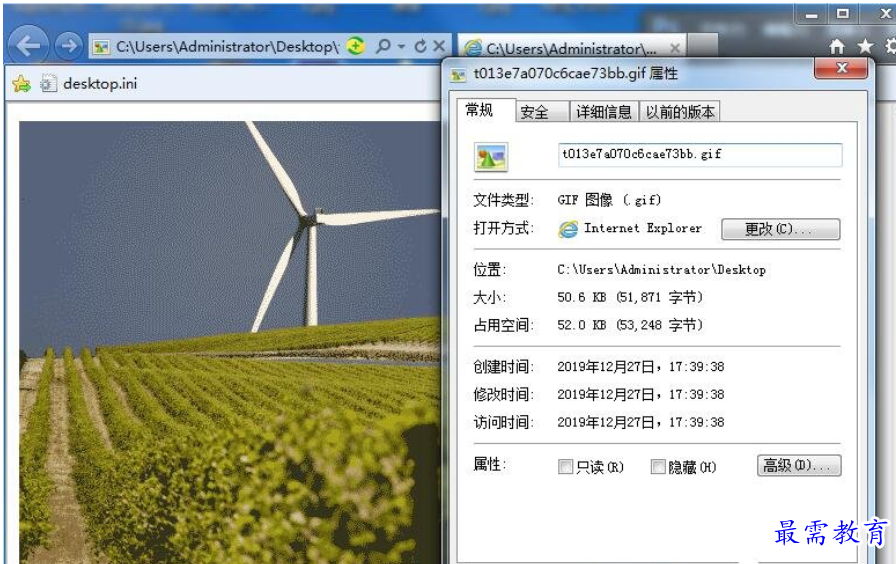Click the desktop.ini file icon in favorites bar

[x=48, y=83]
